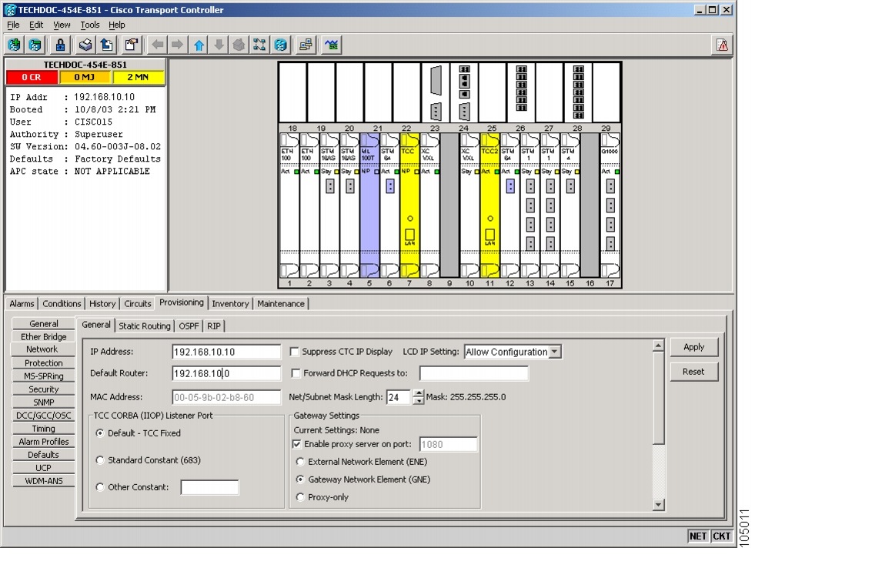The height and width of the screenshot is (588, 882).
Task: Click the delete node toolbar icon
Action: click(x=35, y=45)
